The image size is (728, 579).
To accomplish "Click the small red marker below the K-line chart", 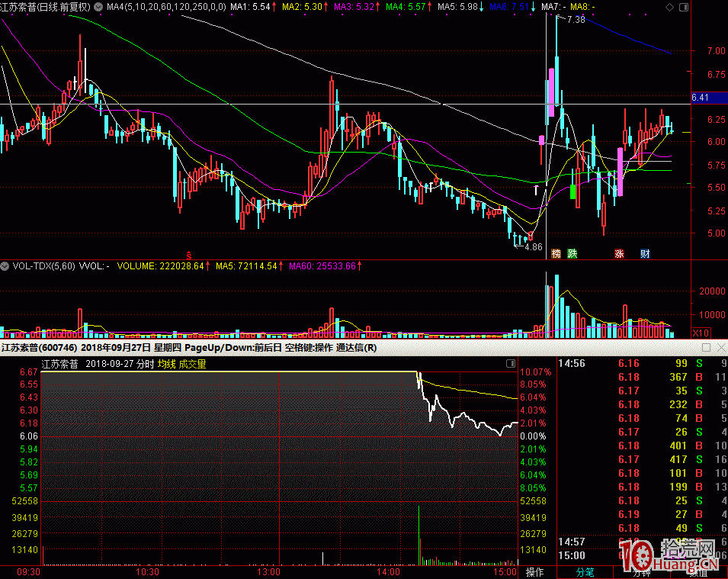I will pos(189,254).
